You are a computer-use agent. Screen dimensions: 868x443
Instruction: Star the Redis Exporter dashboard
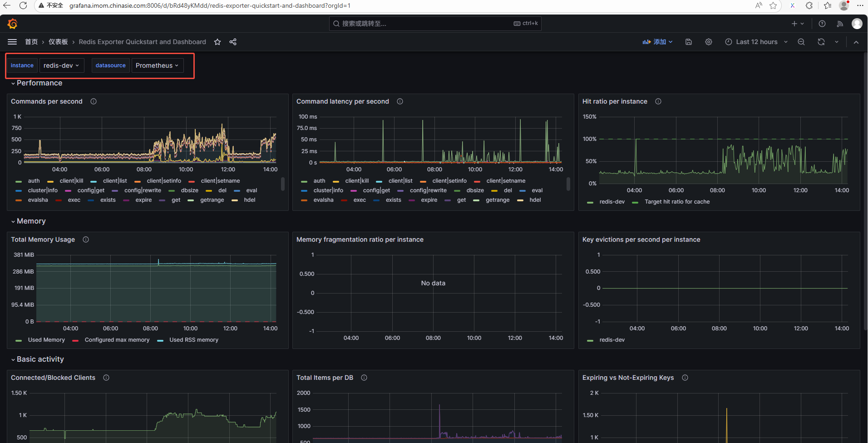pyautogui.click(x=217, y=42)
